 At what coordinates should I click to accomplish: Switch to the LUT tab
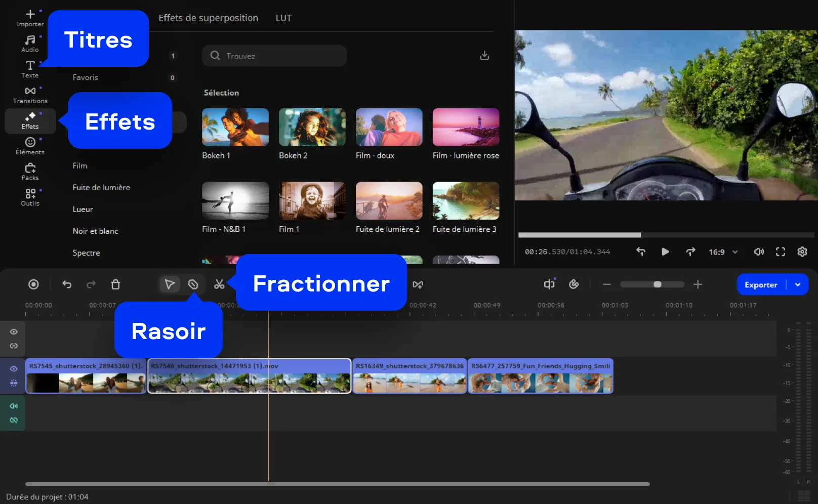[x=283, y=18]
